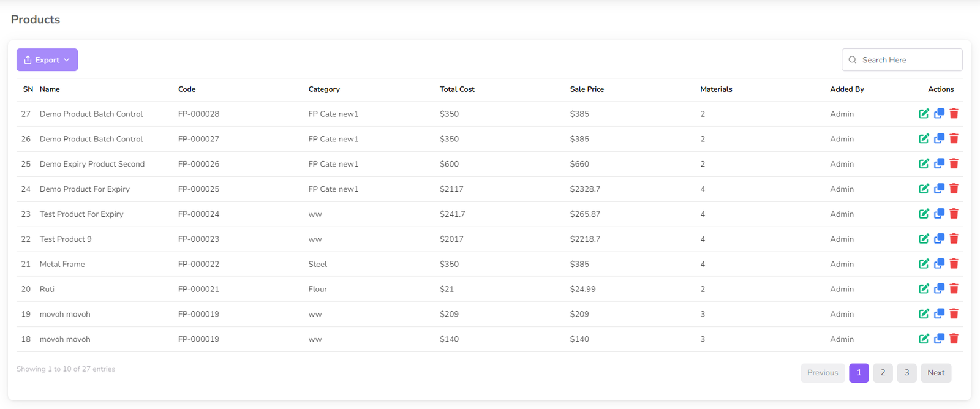Sort table by Name column header
The width and height of the screenshot is (980, 409).
(50, 89)
